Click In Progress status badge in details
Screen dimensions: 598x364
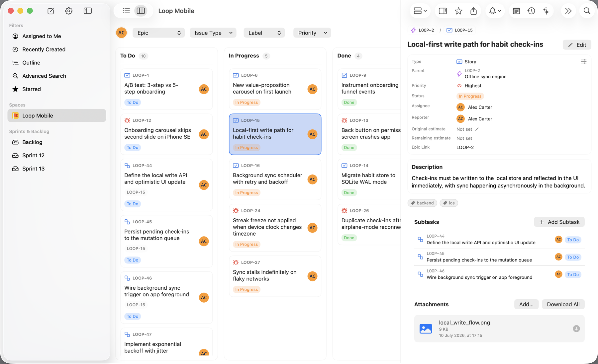coord(470,96)
